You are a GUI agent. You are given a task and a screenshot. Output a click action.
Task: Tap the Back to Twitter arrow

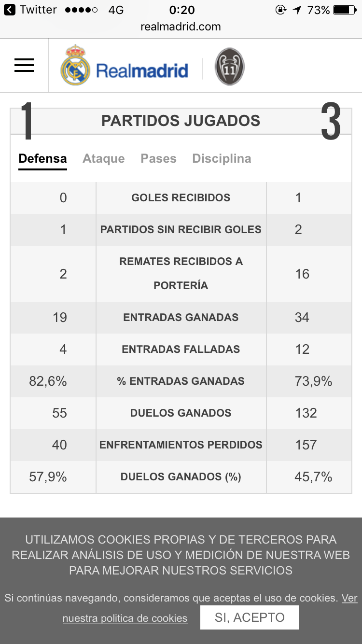(10, 10)
